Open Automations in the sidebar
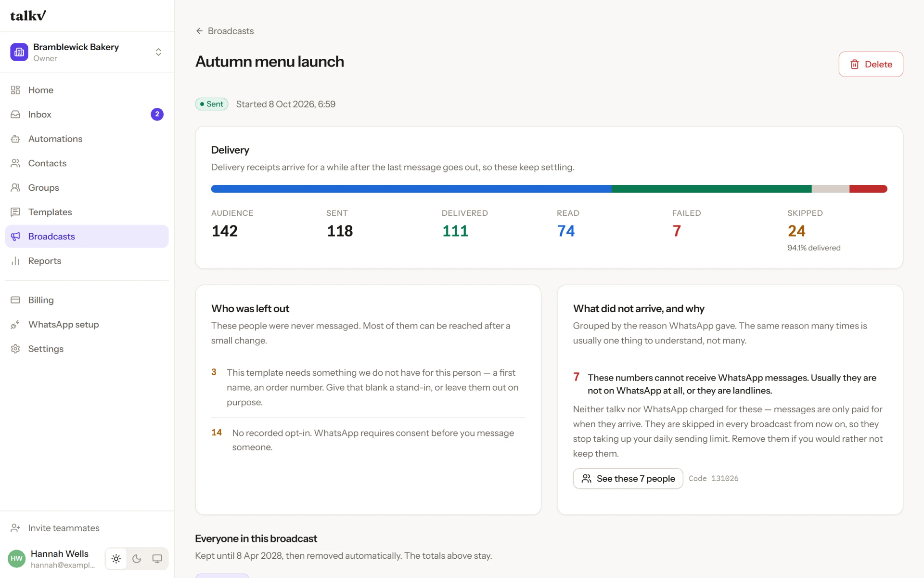This screenshot has height=578, width=924. pos(87,139)
